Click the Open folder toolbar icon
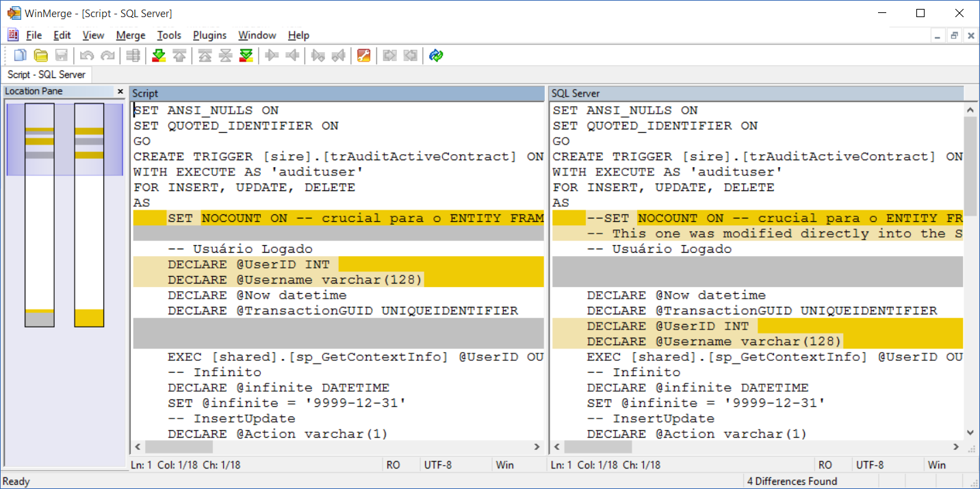 point(41,56)
